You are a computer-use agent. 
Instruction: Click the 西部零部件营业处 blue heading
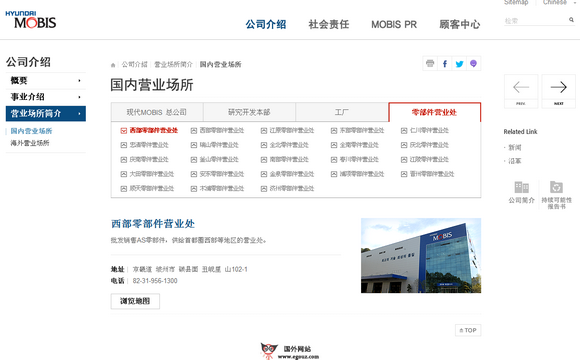tap(153, 224)
